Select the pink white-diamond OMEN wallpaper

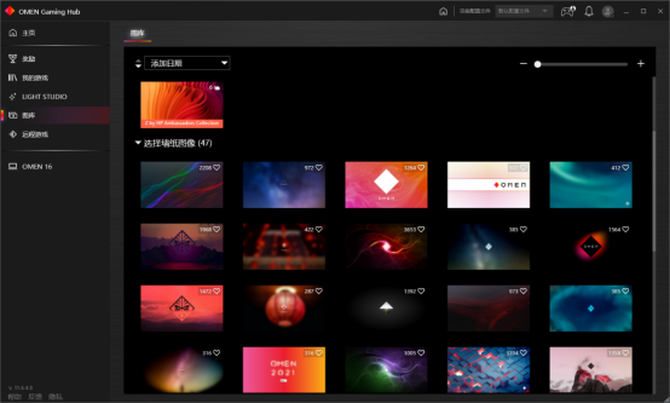point(386,185)
